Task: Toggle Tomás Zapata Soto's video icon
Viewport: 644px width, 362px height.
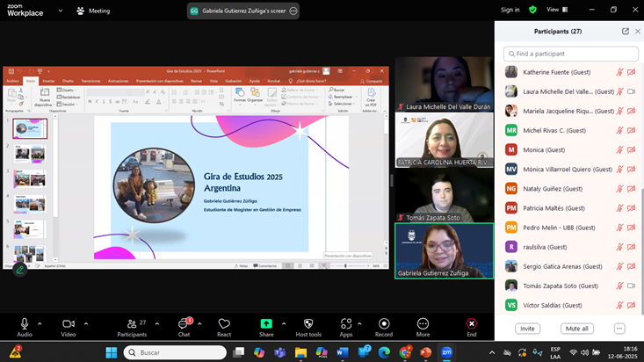Action: tap(632, 286)
